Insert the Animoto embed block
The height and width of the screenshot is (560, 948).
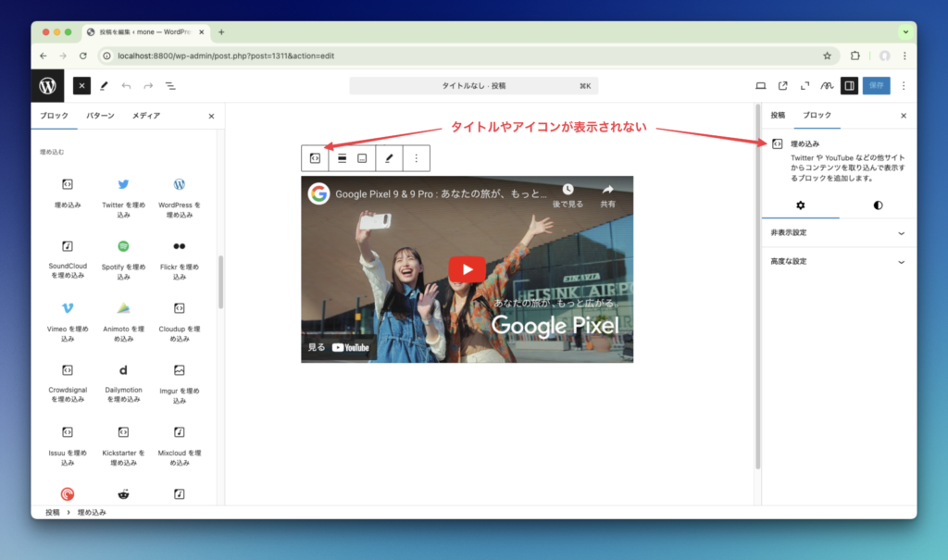click(x=123, y=321)
